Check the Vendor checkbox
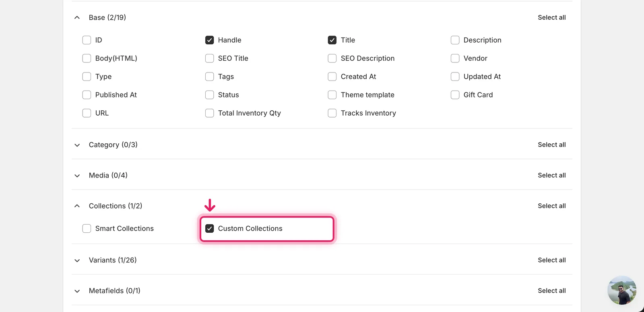 click(x=455, y=58)
